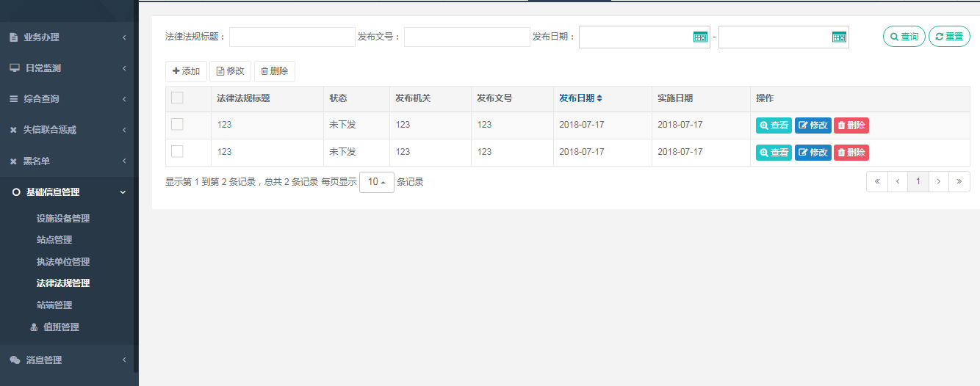Click the 黑名单 cross icon
This screenshot has height=386, width=980.
[13, 161]
